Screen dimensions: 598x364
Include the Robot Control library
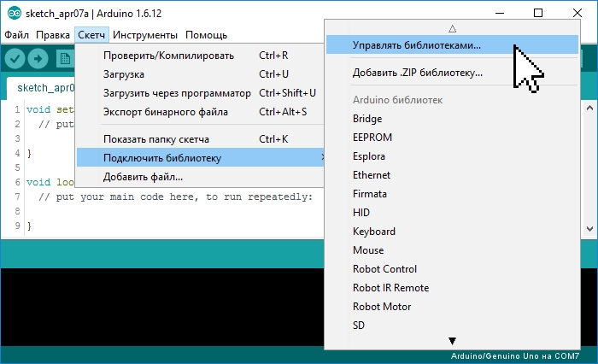pos(452,269)
